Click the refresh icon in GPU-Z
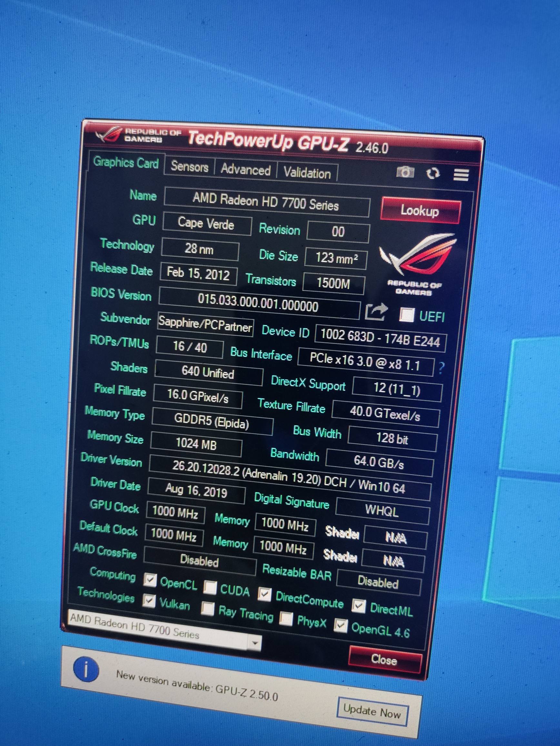Viewport: 560px width, 746px height. 433,173
